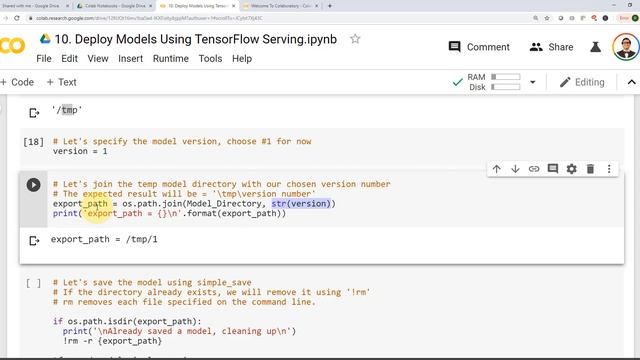Close the Welcome To Colaboratory tab

(316, 6)
